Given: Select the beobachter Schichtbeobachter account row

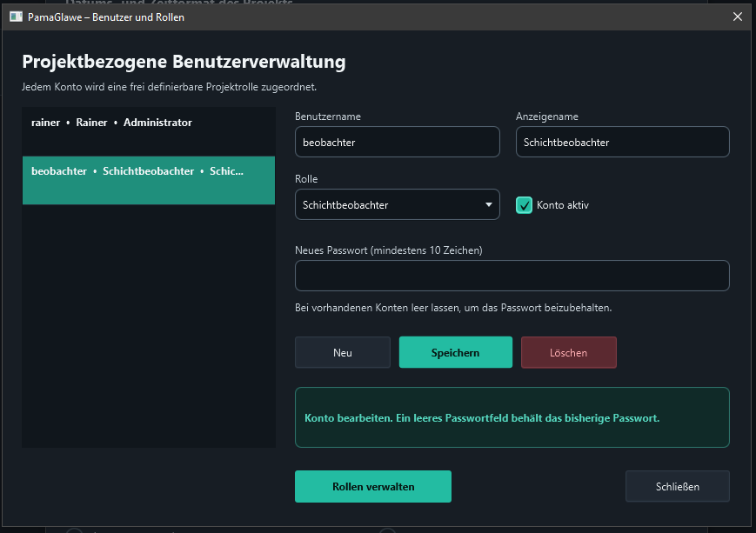Looking at the screenshot, I should (x=149, y=180).
